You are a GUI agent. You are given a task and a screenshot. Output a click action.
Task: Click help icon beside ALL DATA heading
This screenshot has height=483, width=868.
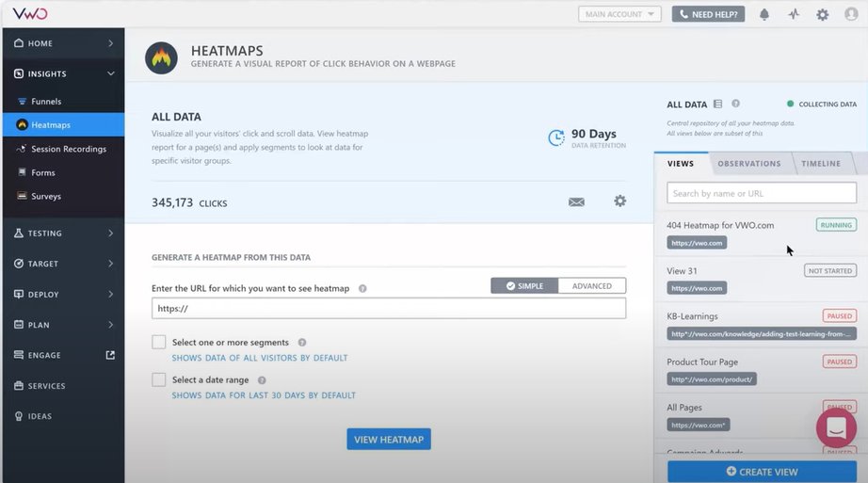tap(735, 104)
